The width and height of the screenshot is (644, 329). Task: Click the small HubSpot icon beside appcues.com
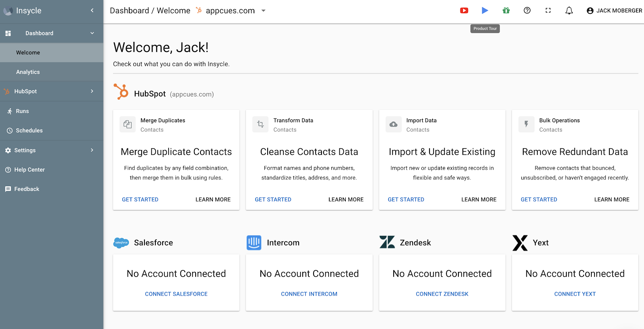tap(199, 10)
